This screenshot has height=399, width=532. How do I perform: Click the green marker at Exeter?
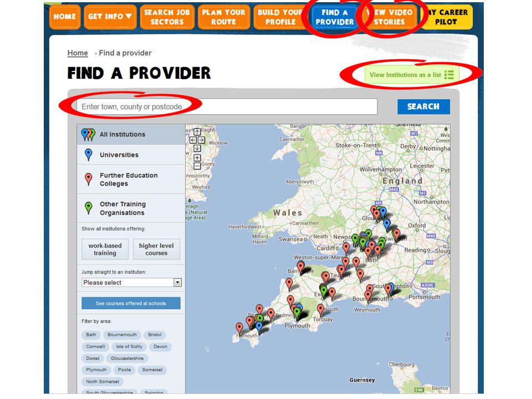pos(324,292)
